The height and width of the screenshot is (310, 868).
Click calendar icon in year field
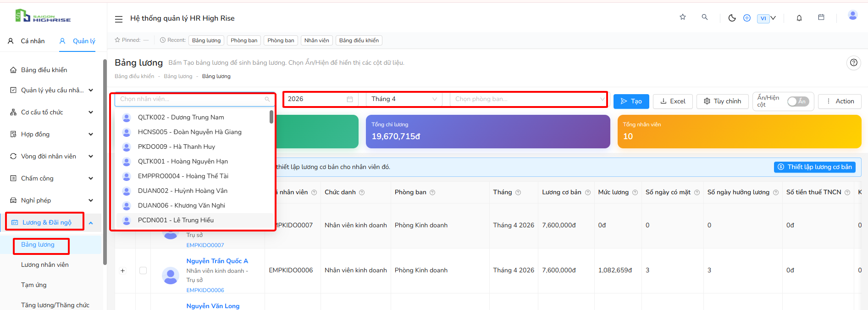tap(350, 99)
